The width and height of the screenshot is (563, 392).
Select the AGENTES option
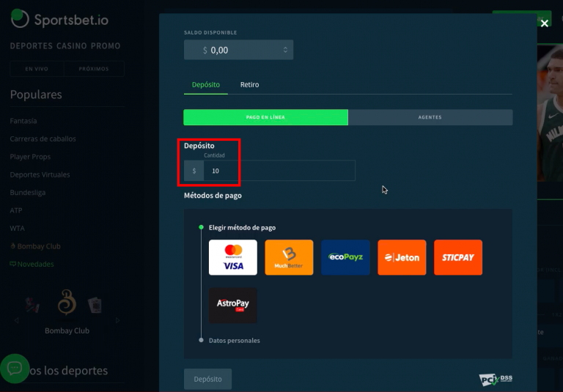(x=430, y=117)
